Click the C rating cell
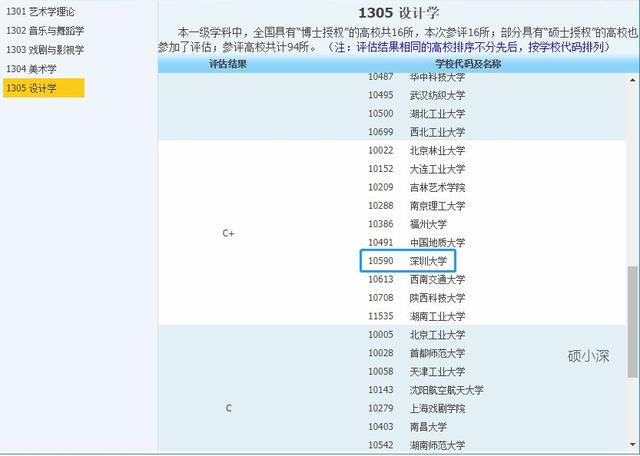Viewport: 640px width, 456px height. pyautogui.click(x=229, y=408)
